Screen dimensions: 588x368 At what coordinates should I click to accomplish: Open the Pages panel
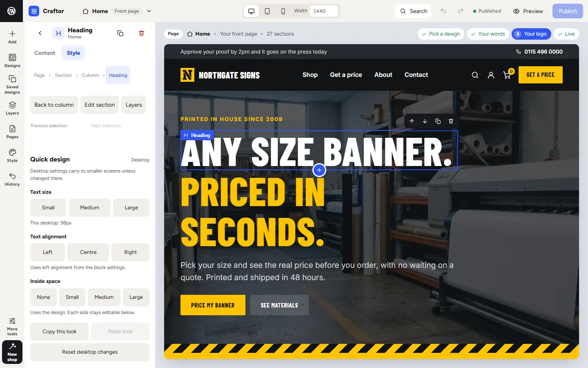point(12,132)
